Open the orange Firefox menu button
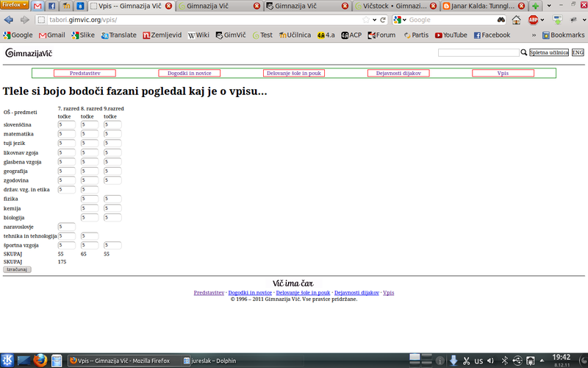This screenshot has height=368, width=588. click(14, 6)
